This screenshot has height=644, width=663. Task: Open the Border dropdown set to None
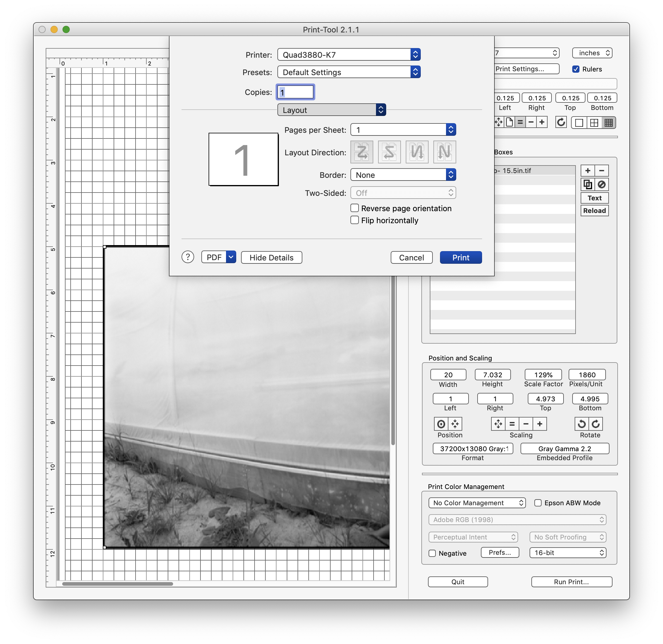[403, 175]
